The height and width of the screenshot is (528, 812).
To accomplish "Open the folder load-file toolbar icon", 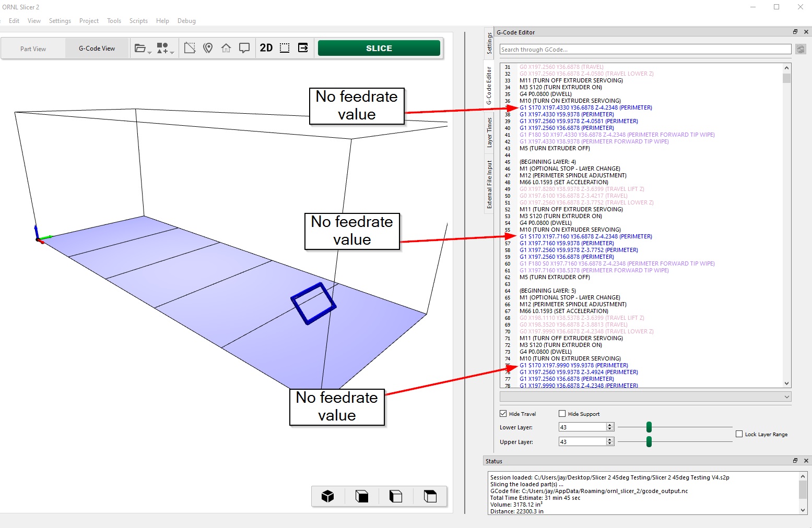I will [x=140, y=48].
